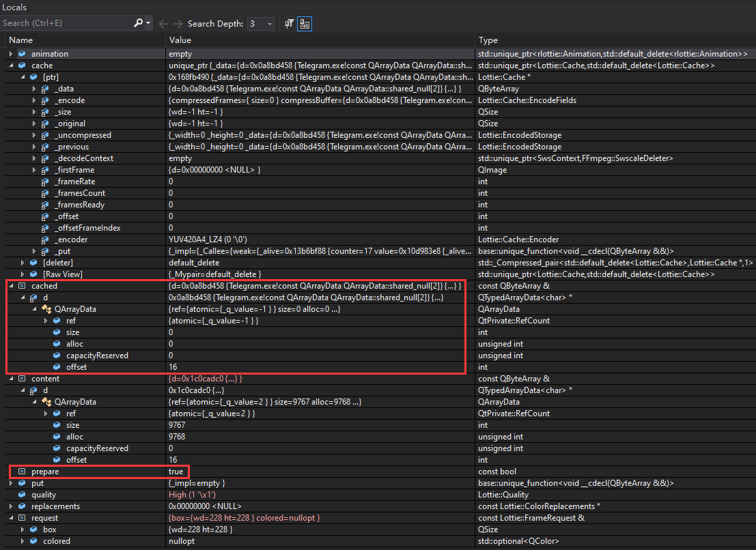This screenshot has width=756, height=550.
Task: Select the content alloc value 9768
Action: (177, 436)
